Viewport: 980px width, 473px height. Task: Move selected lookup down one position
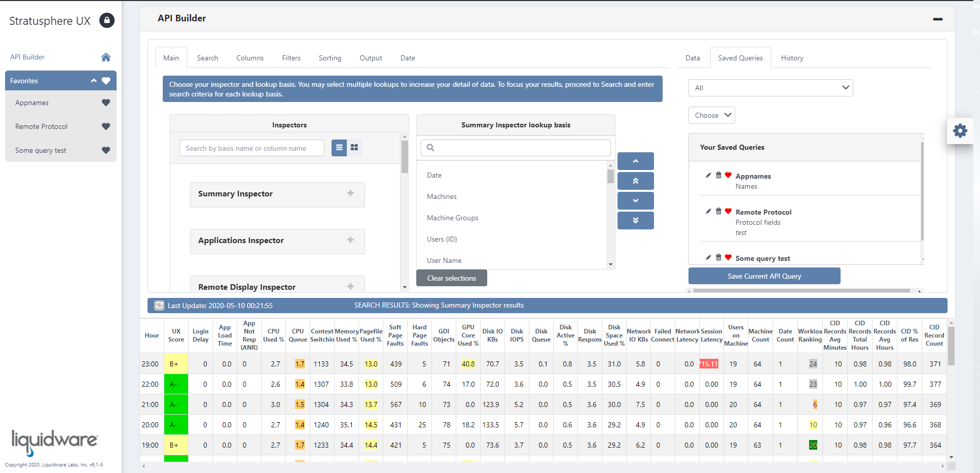tap(635, 200)
